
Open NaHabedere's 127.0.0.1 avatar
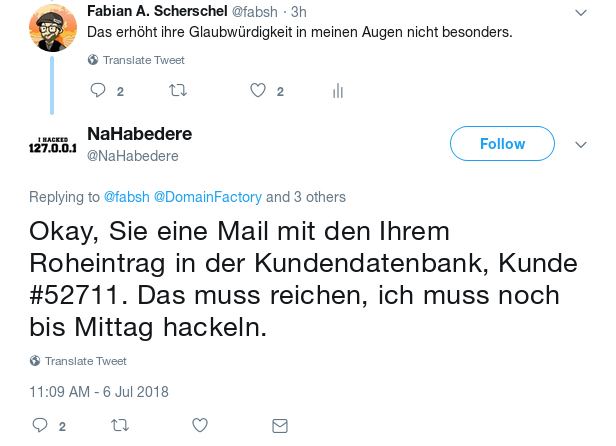click(52, 146)
